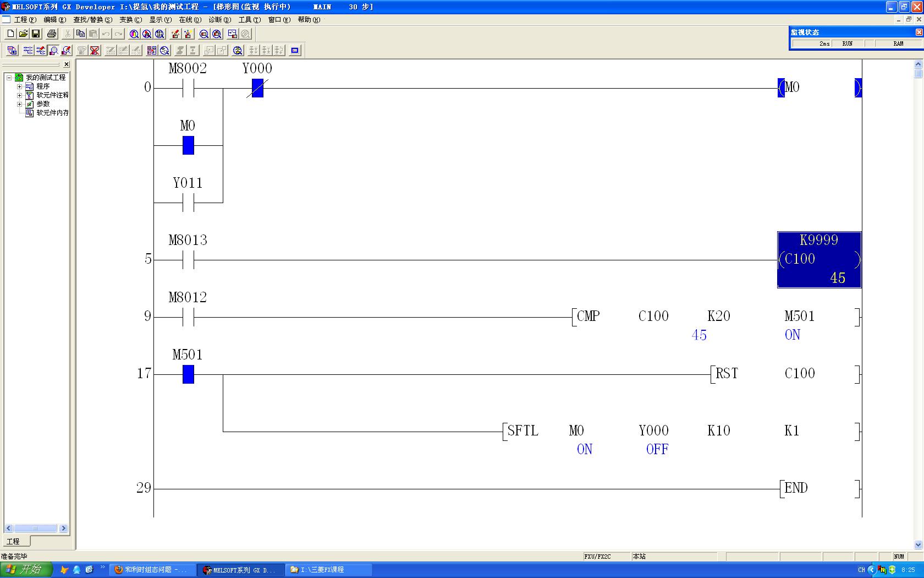Select the 软元件内存 tree item
The width and height of the screenshot is (924, 578).
click(52, 113)
